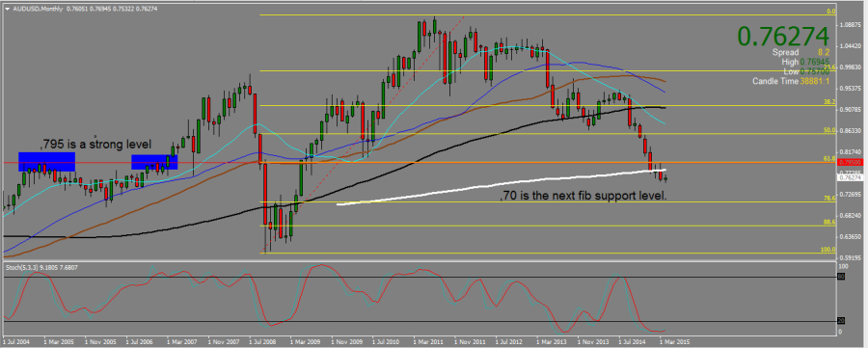Click the Fibonacci 61.8 level label
868x348 pixels.
829,158
